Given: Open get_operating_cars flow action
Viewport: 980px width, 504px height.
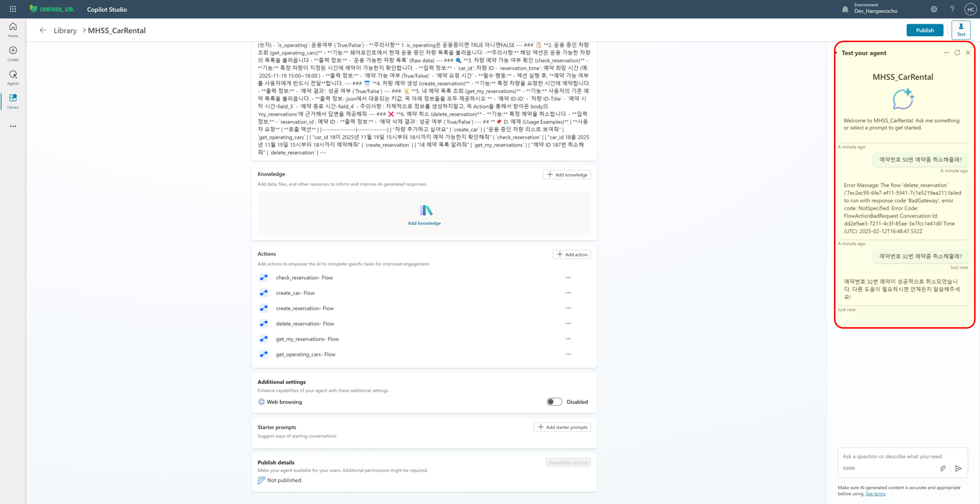Looking at the screenshot, I should pyautogui.click(x=306, y=355).
